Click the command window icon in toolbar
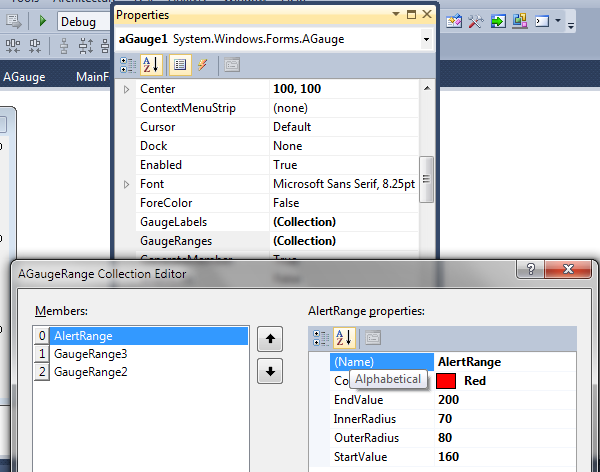Viewport: 600px width, 472px height. 542,21
